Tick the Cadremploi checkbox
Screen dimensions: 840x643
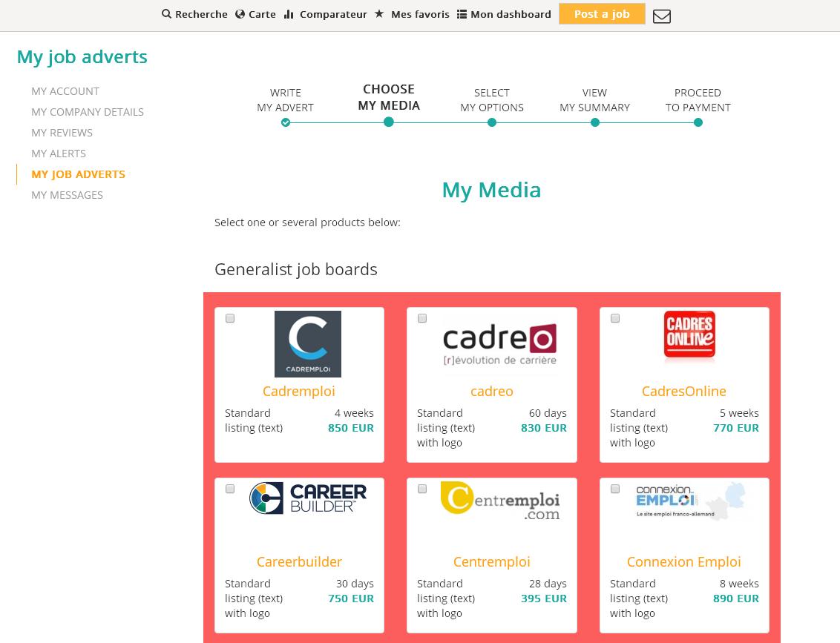click(230, 319)
